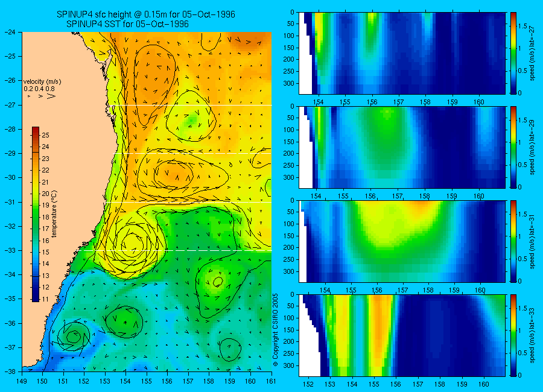This screenshot has height=392, width=543.
Task: Select the 'speed (m/s) lat=-29' label
Action: click(532, 148)
